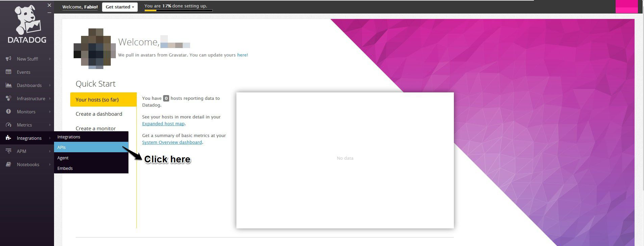Image resolution: width=644 pixels, height=246 pixels.
Task: Open the Expanded host map link
Action: [x=163, y=124]
